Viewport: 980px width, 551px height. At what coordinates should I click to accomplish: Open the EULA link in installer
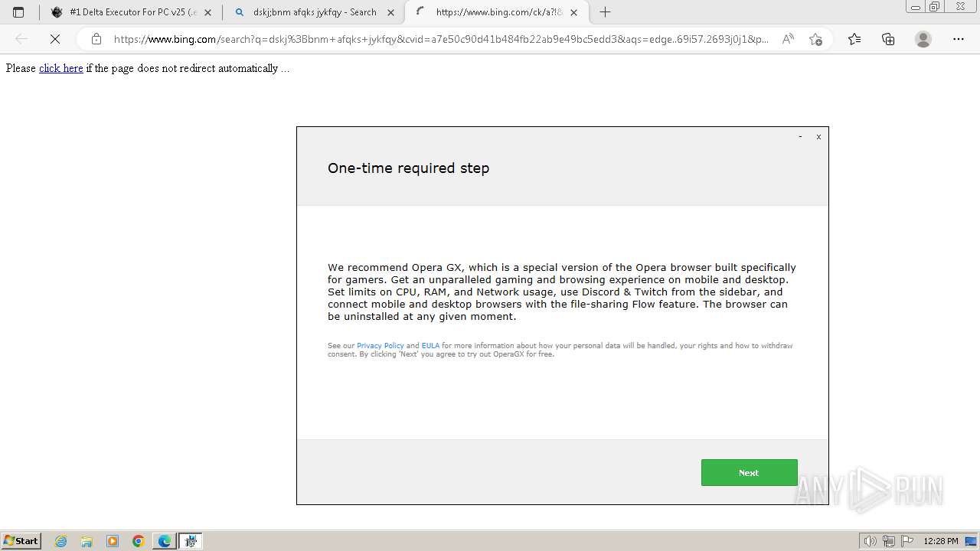click(x=430, y=346)
